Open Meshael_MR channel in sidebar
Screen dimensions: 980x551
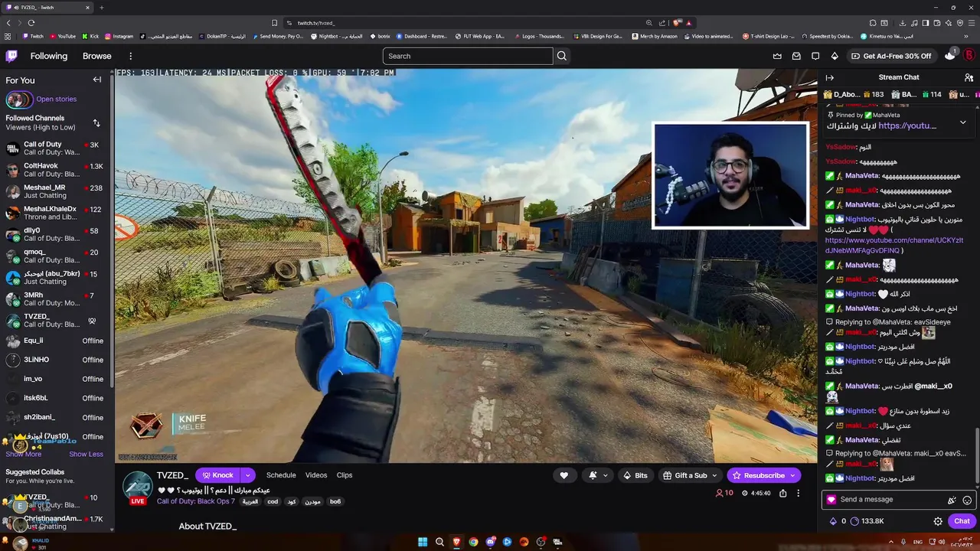57,191
